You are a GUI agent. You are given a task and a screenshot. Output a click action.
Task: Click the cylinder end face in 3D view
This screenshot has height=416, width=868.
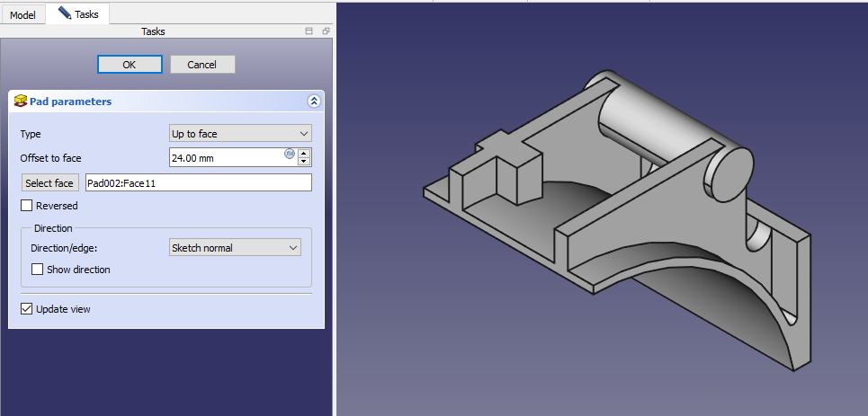tap(730, 173)
